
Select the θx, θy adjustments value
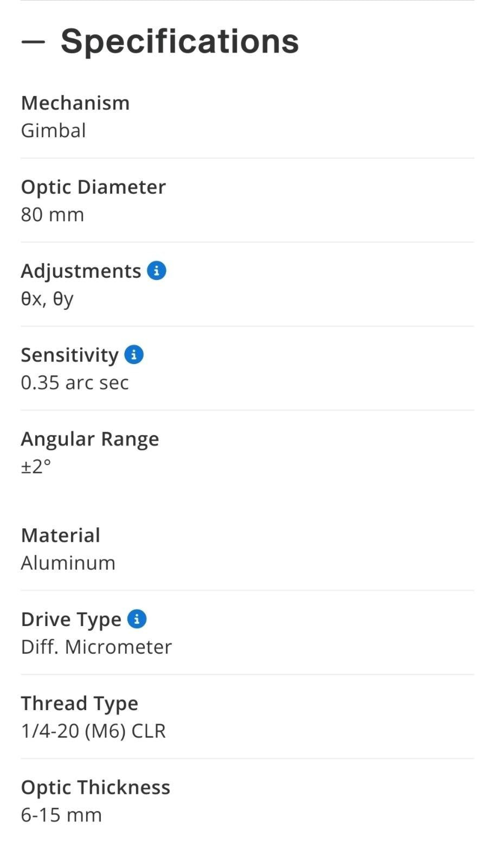[47, 299]
